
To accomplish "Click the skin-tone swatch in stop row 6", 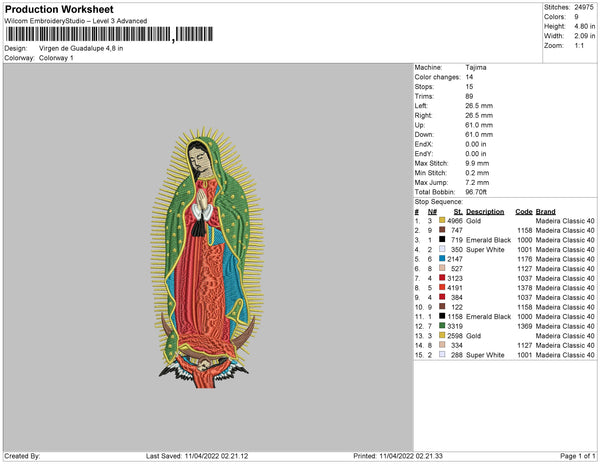I will (442, 268).
